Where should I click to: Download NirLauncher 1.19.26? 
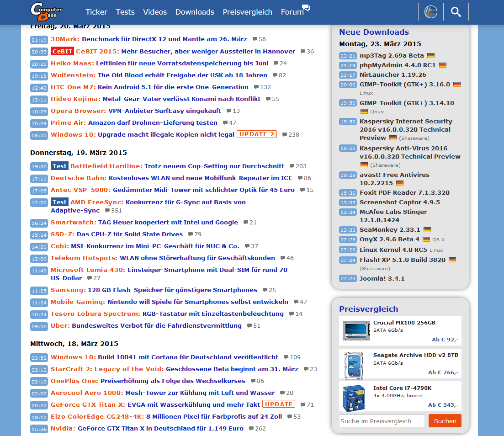[x=393, y=75]
